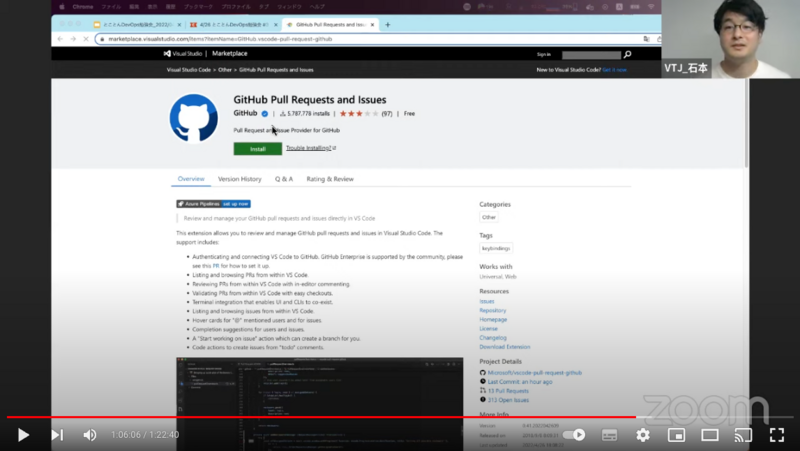This screenshot has height=451, width=800.
Task: Click the Get it now link
Action: pos(614,70)
